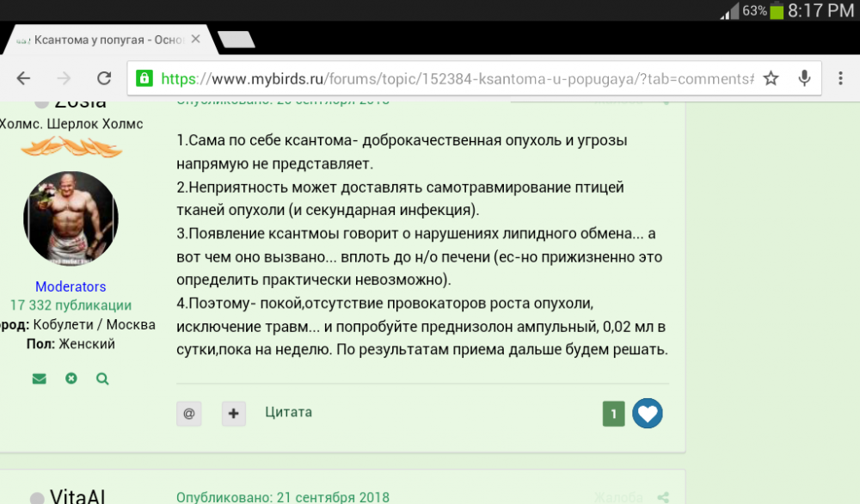Click the Холмс. Шерлок Холмс title text
Viewport: 860px width, 504px height.
[x=71, y=124]
